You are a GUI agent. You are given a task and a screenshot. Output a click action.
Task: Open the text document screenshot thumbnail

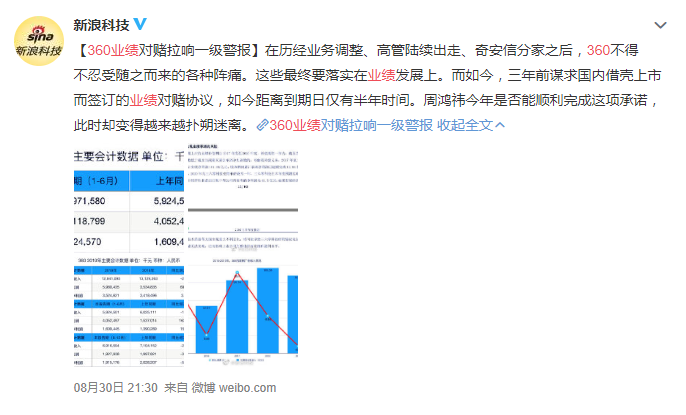[x=243, y=197]
